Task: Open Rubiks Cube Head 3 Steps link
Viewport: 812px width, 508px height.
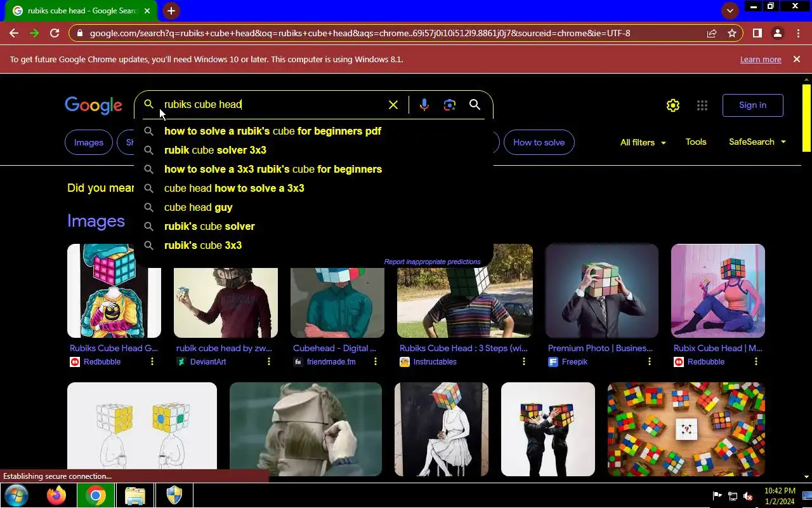Action: (464, 348)
